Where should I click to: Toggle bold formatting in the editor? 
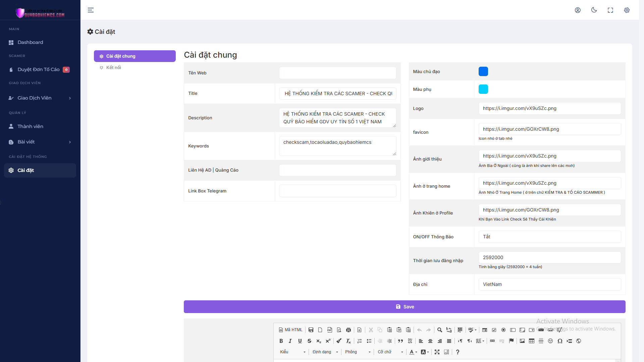pos(281,341)
